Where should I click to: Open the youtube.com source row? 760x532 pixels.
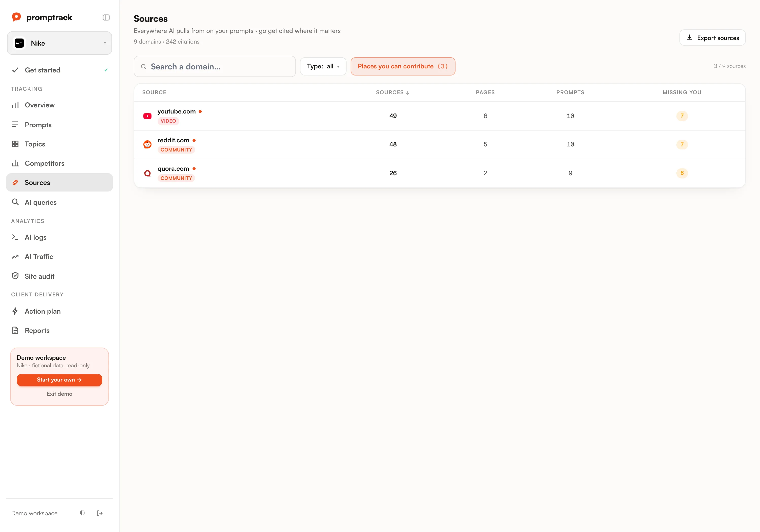tap(440, 116)
